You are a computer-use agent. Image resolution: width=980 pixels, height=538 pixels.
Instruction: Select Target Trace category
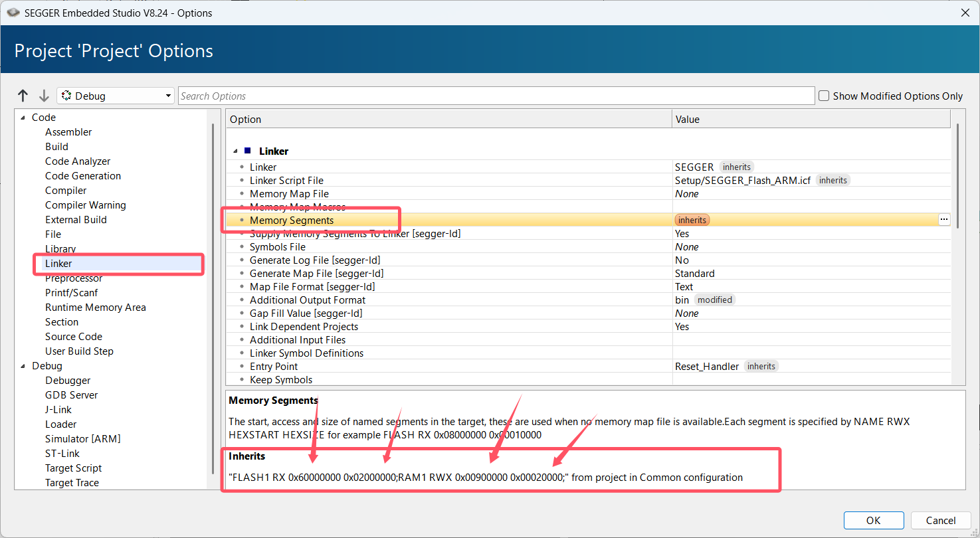(x=72, y=483)
